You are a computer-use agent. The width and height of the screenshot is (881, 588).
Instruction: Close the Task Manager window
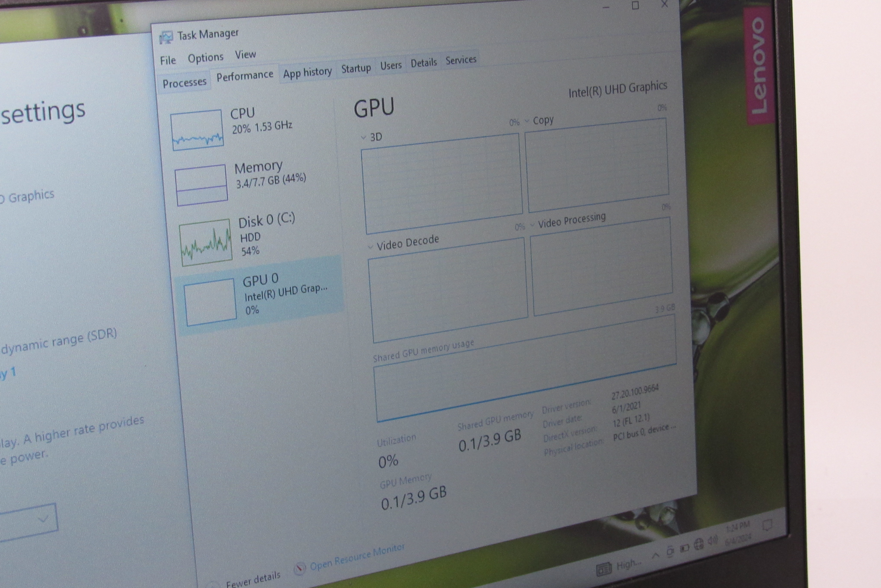point(664,5)
